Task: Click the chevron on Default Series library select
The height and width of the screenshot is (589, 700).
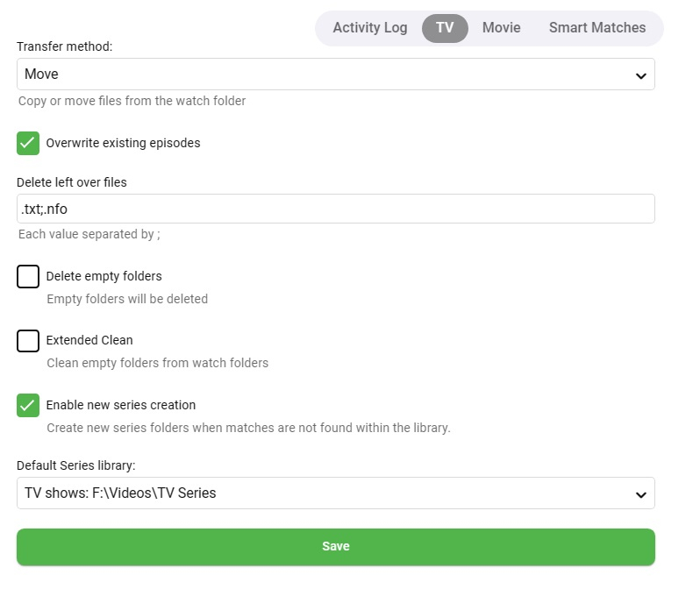Action: click(640, 495)
